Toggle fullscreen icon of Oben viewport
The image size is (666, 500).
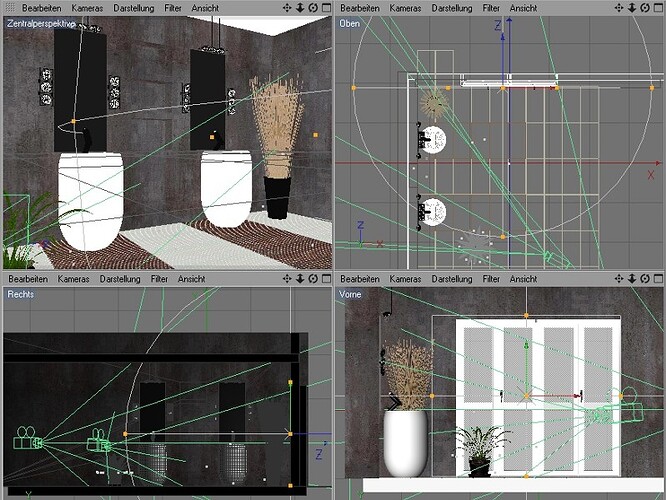click(x=658, y=8)
